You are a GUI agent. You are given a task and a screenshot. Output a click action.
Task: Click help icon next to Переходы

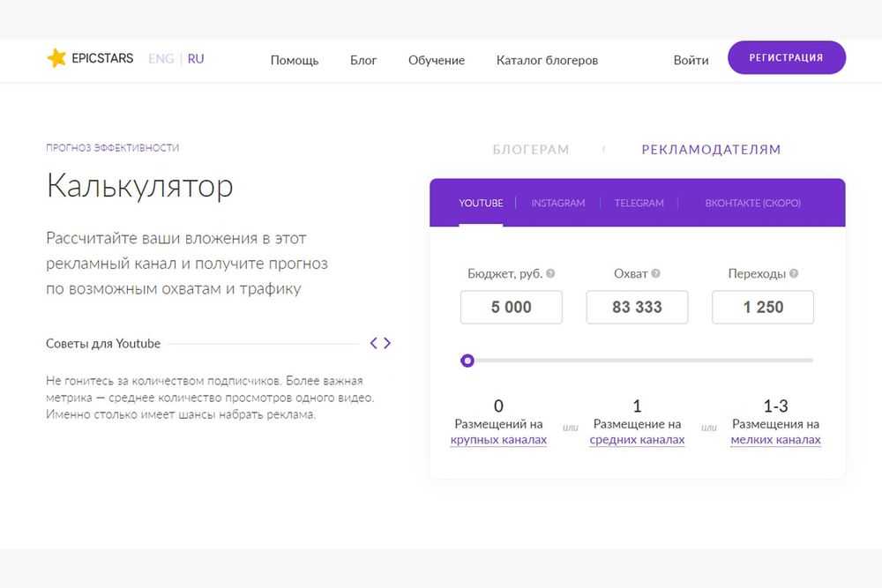794,274
